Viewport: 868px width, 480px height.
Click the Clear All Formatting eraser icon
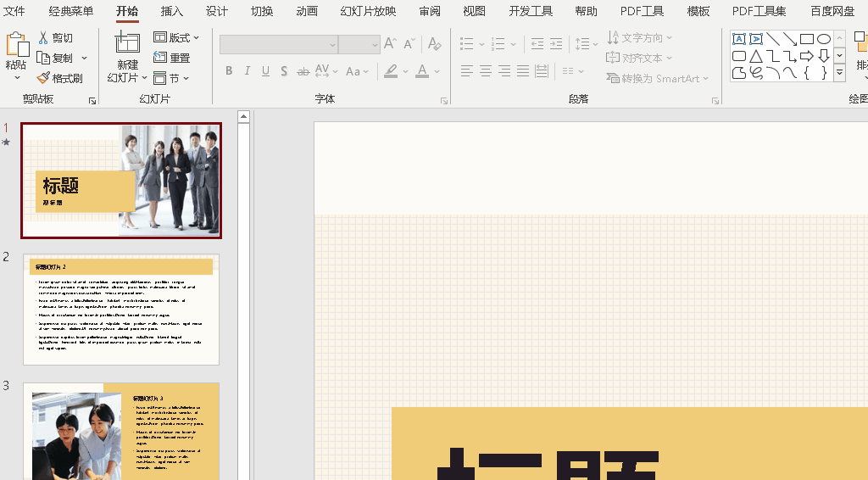point(435,44)
